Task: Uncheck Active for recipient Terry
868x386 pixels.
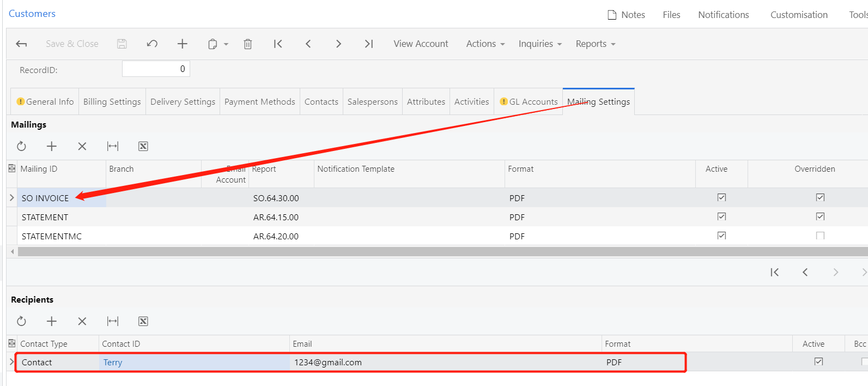Action: point(818,361)
